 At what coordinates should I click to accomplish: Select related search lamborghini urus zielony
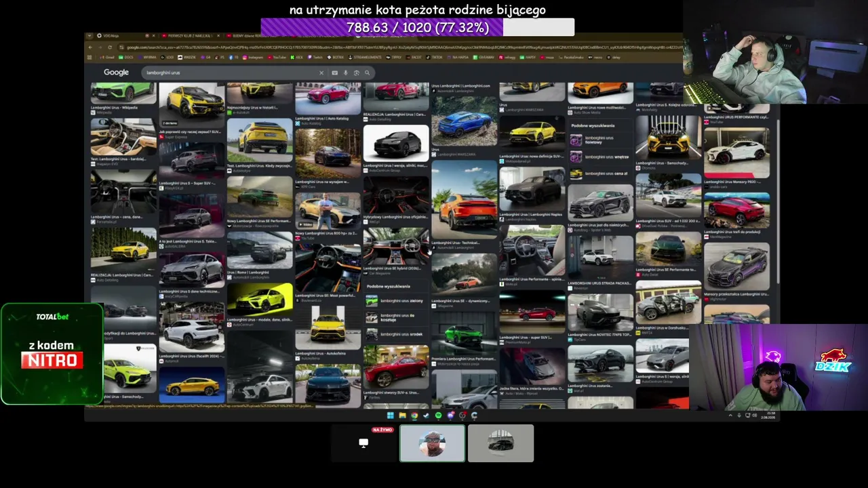pyautogui.click(x=395, y=301)
